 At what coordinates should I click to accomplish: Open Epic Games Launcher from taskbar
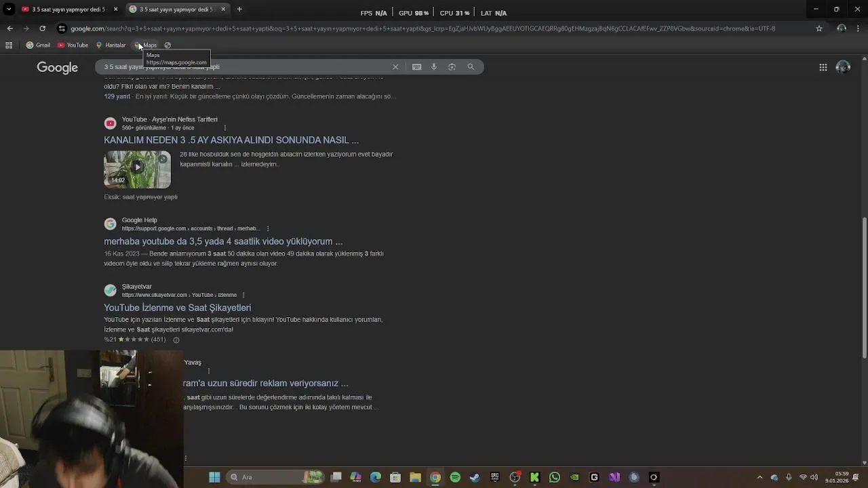pyautogui.click(x=495, y=477)
